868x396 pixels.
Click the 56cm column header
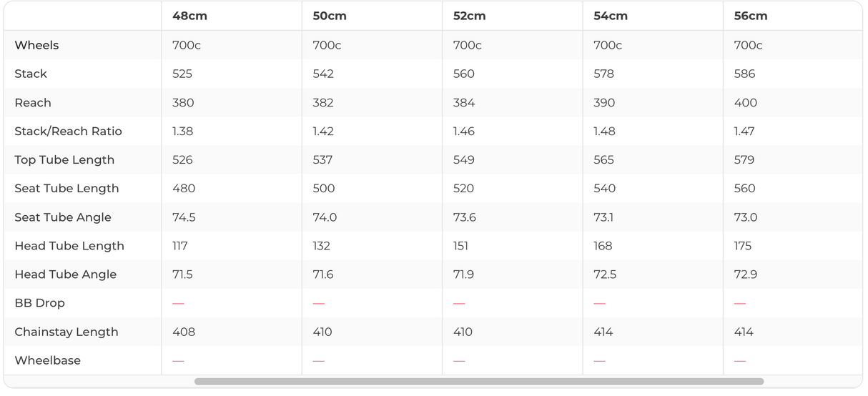coord(751,16)
